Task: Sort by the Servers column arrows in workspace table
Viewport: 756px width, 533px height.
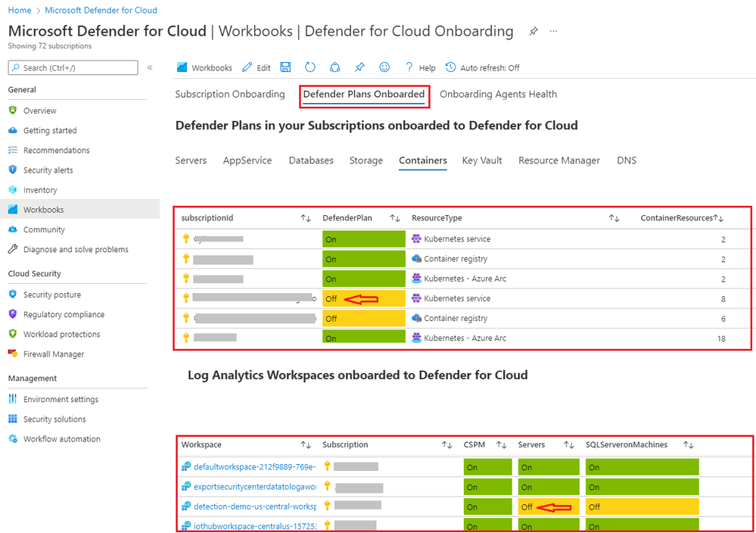Action: click(x=569, y=444)
